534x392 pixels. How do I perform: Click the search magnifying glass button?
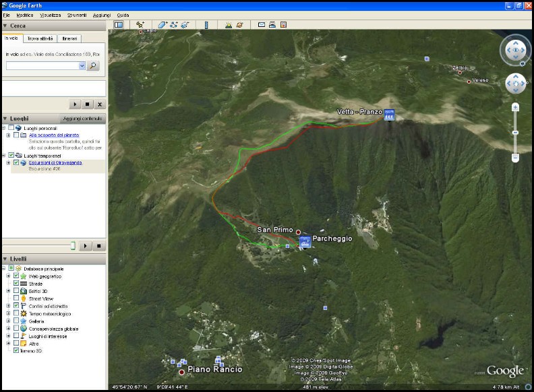coord(93,66)
